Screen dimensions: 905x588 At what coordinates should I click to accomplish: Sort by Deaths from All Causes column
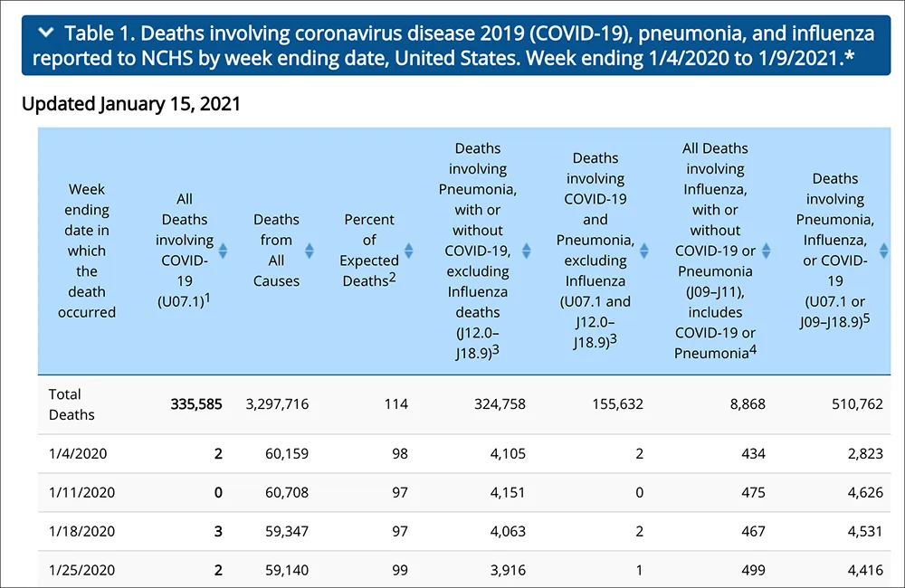(310, 251)
